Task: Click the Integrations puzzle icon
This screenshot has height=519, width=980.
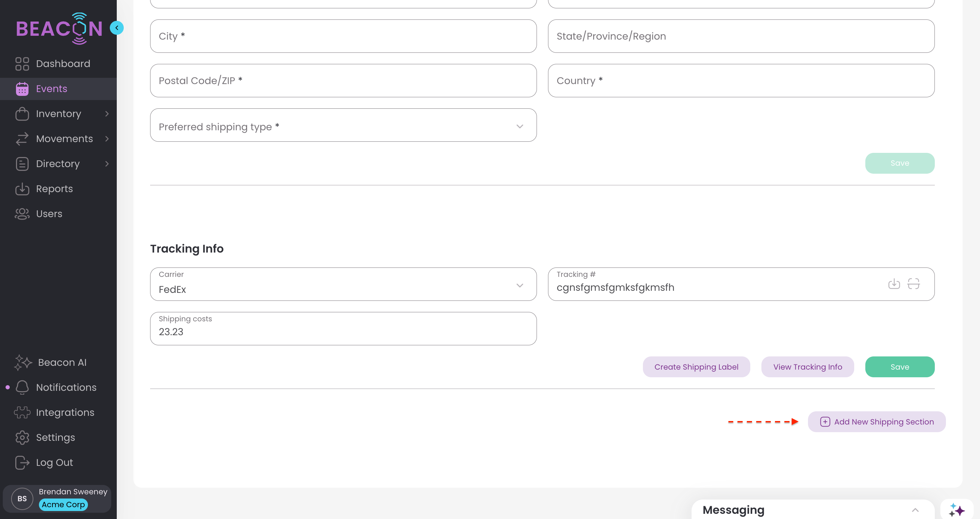Action: [22, 413]
